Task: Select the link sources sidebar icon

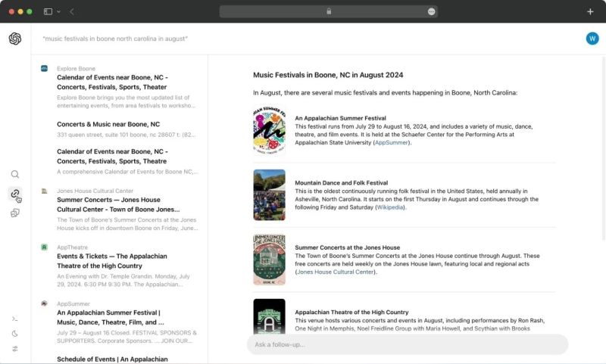Action: click(15, 194)
